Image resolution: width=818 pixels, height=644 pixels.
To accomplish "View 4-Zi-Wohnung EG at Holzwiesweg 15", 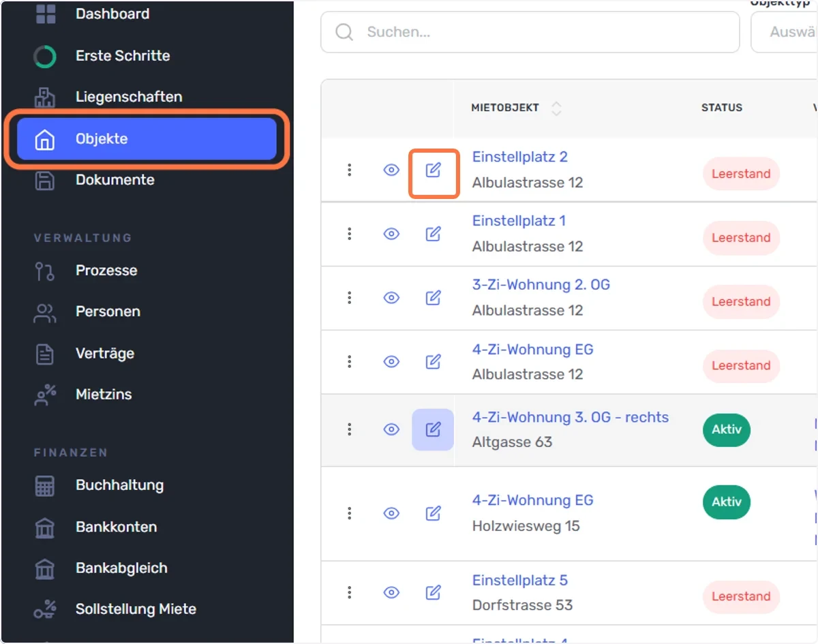I will [391, 513].
